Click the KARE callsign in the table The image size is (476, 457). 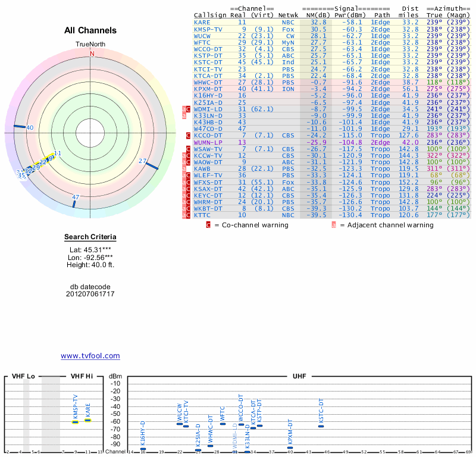[x=202, y=22]
